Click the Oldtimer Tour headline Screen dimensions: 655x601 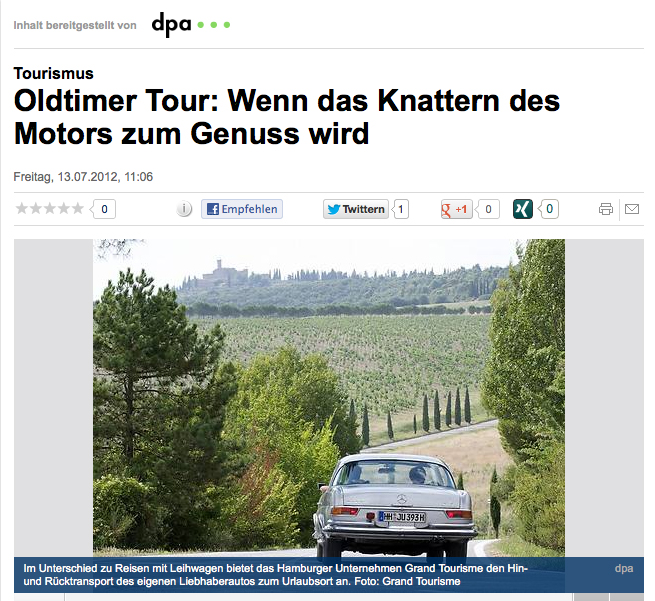[x=287, y=117]
